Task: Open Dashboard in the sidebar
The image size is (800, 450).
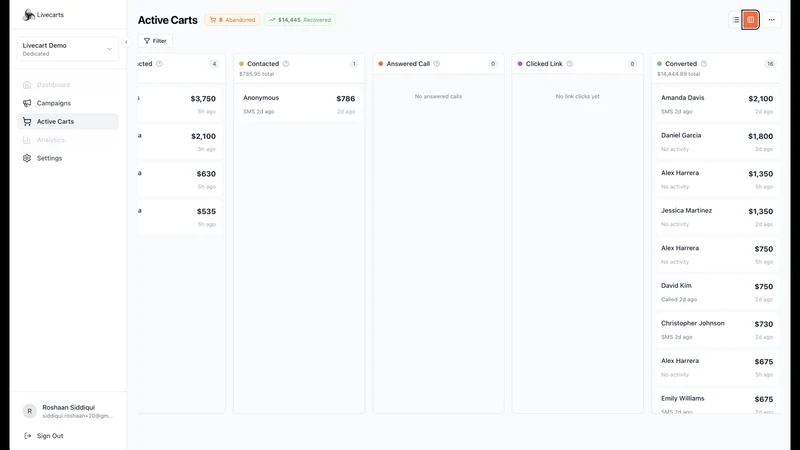Action: (68, 85)
